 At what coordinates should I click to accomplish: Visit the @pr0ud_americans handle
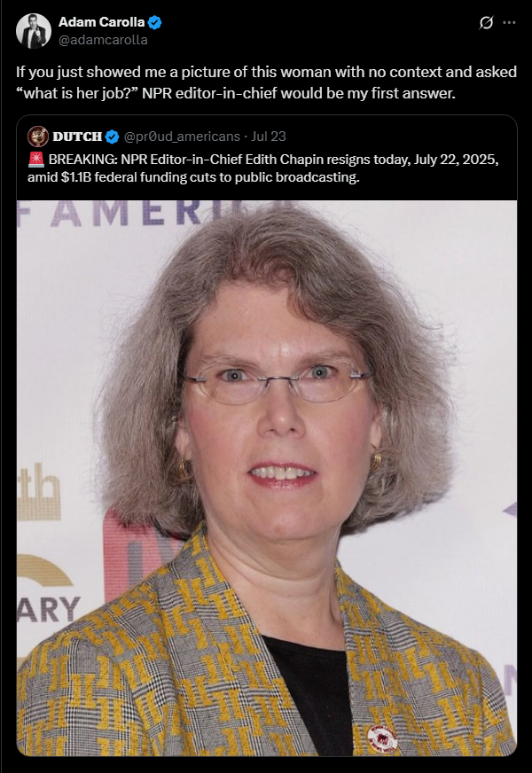coord(182,137)
